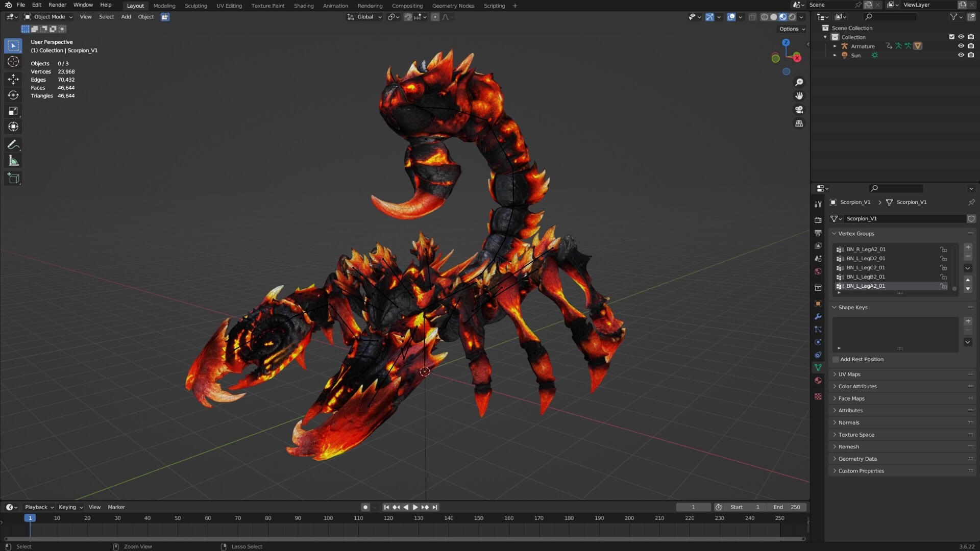Move vertex group up arrow button
Image resolution: width=980 pixels, height=551 pixels.
pyautogui.click(x=968, y=280)
